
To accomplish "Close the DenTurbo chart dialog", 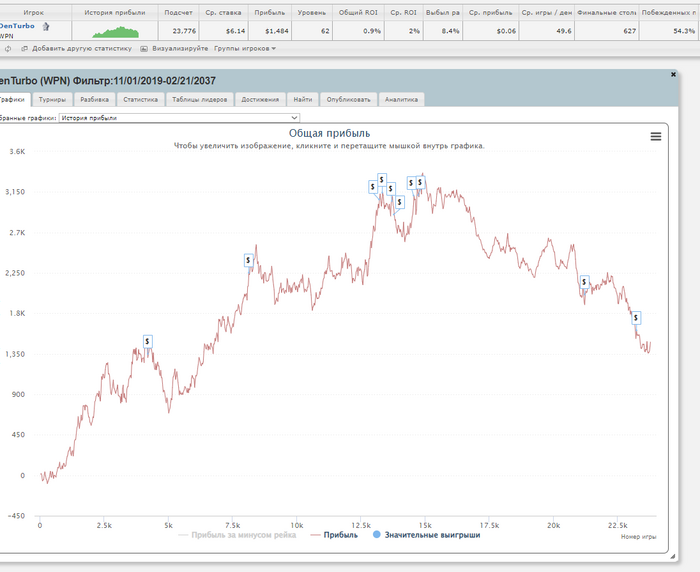I will pos(673,75).
